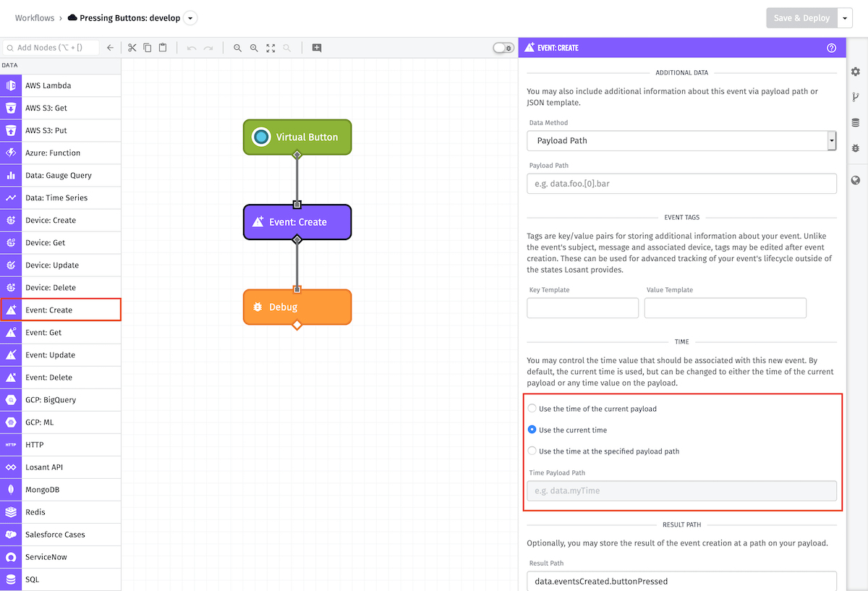The height and width of the screenshot is (591, 868).
Task: Select the Virtual Button node on canvas
Action: 297,137
